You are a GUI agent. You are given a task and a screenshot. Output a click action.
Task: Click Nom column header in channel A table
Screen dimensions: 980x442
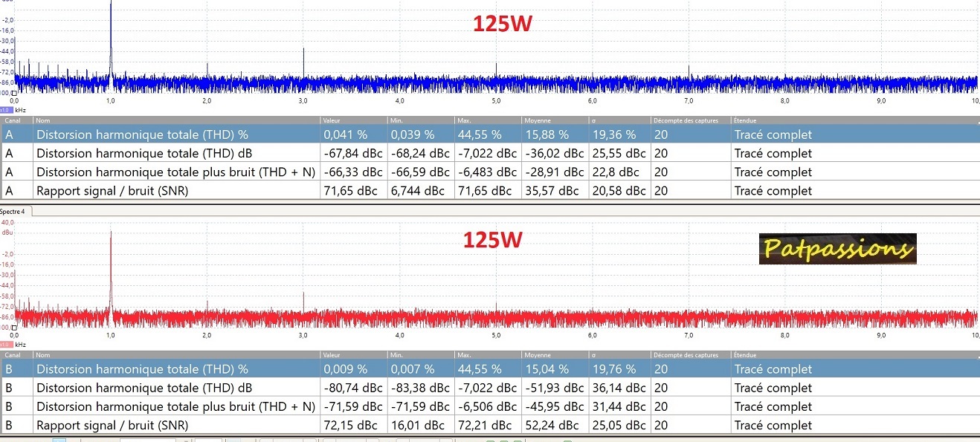pos(43,120)
